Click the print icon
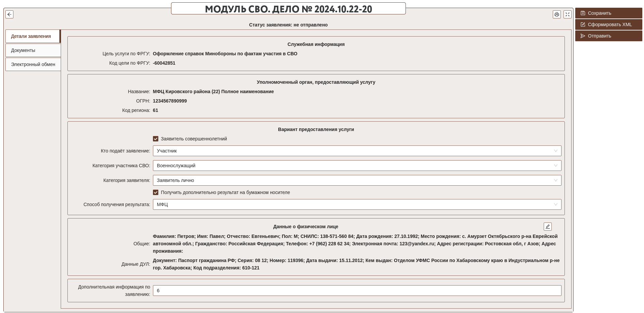This screenshot has height=313, width=644. click(x=557, y=14)
